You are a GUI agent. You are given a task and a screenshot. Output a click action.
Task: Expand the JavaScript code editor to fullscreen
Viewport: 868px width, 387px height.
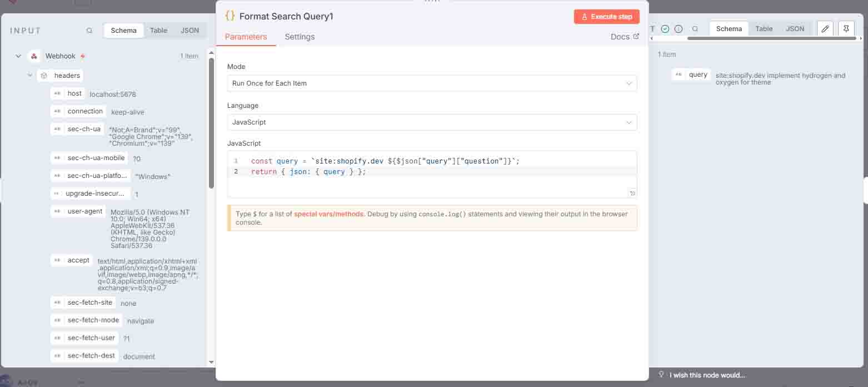[x=632, y=193]
